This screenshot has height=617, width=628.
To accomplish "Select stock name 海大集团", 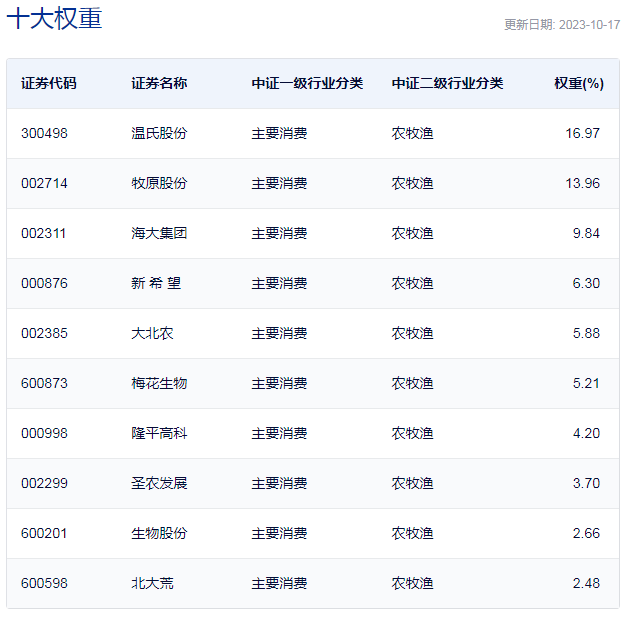I will (159, 233).
